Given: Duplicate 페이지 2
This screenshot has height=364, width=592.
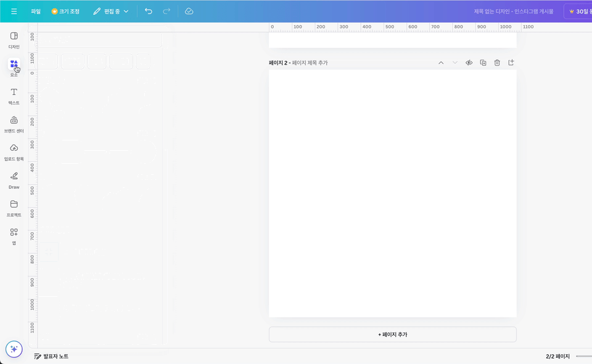Looking at the screenshot, I should (483, 63).
